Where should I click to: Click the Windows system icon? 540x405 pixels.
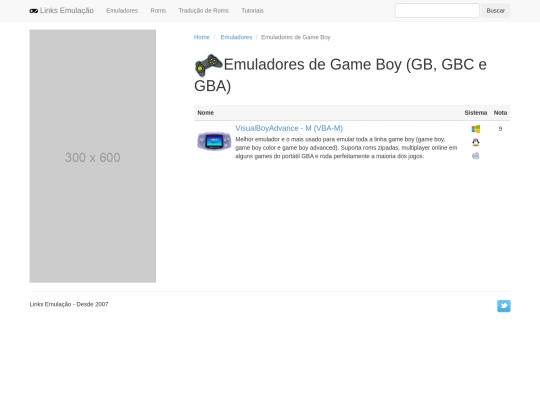(x=476, y=129)
